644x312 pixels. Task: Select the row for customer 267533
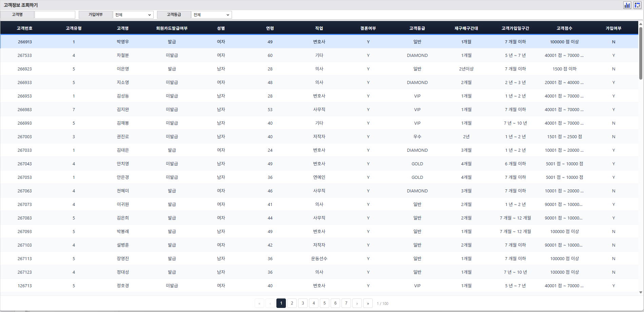click(x=319, y=55)
